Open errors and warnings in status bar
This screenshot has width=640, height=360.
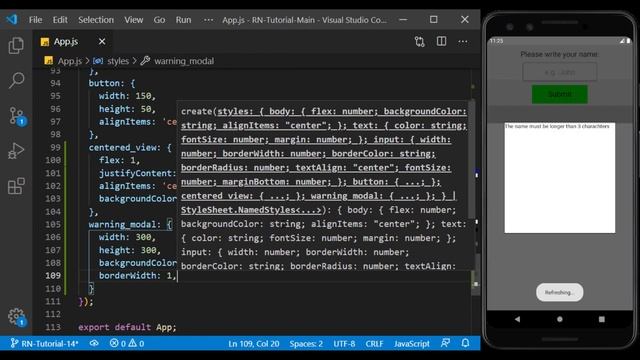pyautogui.click(x=127, y=344)
